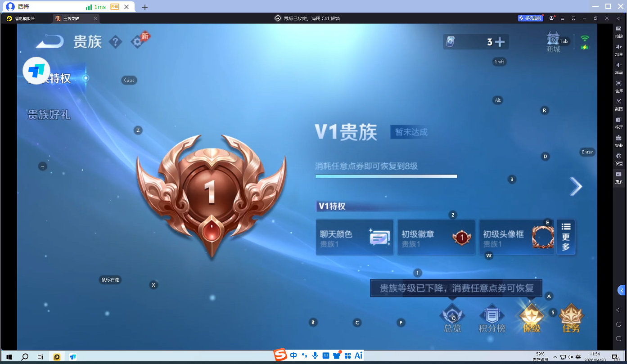Click the 英 language tray indicator
The image size is (627, 364).
[578, 357]
